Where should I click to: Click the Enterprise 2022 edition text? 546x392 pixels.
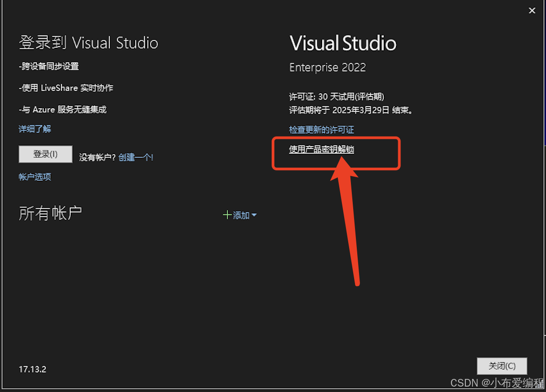[328, 68]
